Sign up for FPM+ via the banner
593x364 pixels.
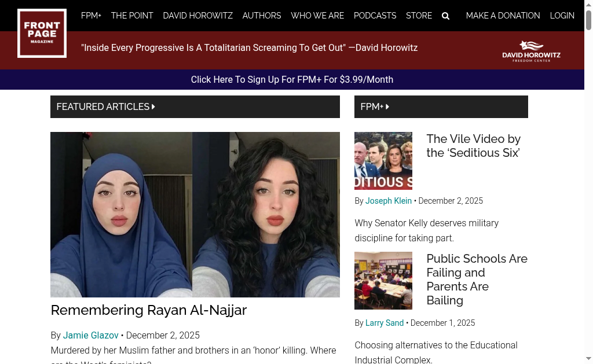pos(292,79)
